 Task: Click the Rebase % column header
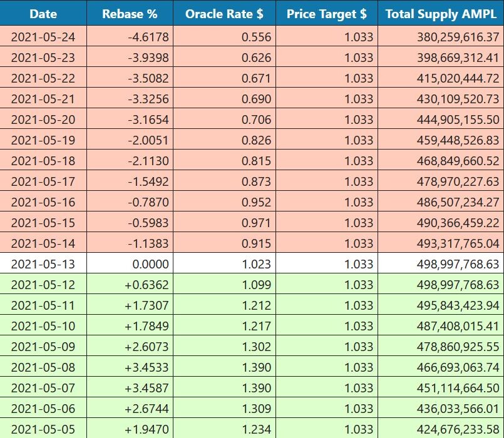[x=130, y=14]
